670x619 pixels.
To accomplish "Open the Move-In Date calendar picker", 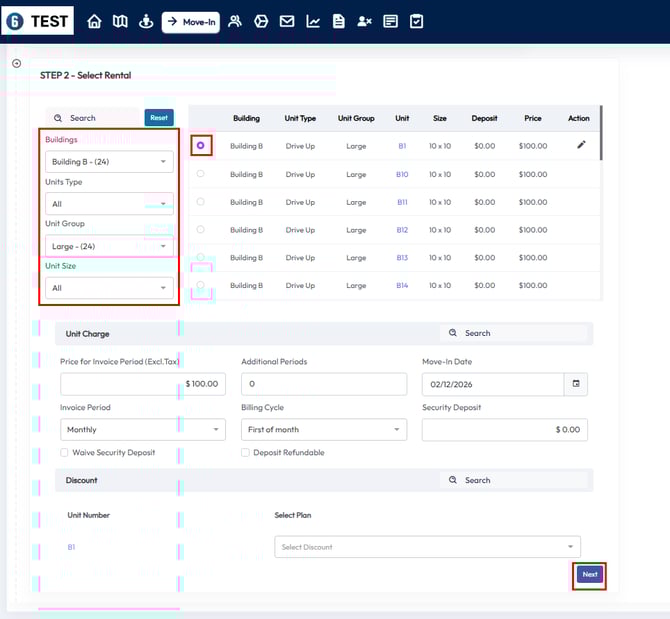I will pos(576,384).
